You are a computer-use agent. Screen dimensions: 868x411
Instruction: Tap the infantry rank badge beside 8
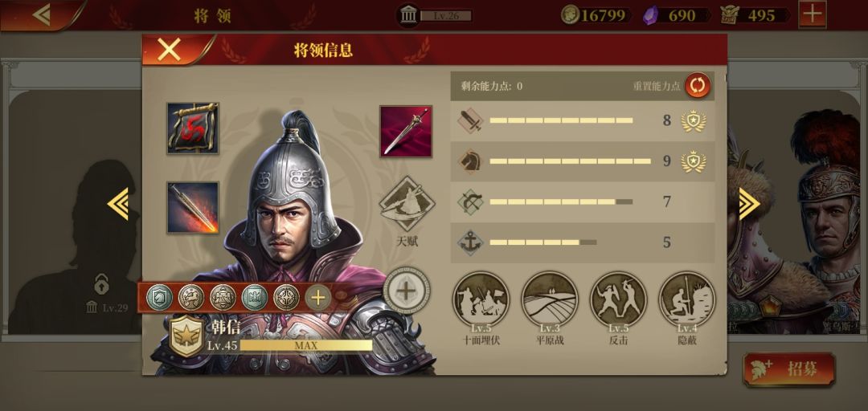[693, 120]
